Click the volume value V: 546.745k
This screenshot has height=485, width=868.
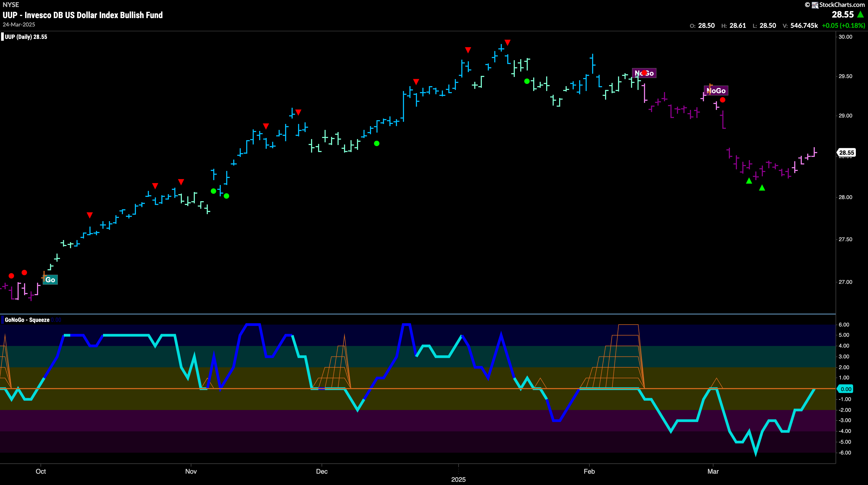800,26
